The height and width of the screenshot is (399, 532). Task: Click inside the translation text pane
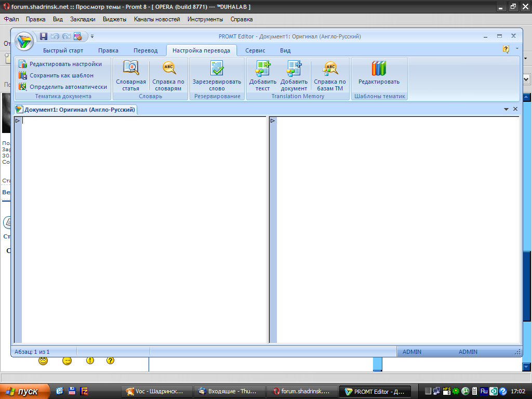click(x=398, y=230)
